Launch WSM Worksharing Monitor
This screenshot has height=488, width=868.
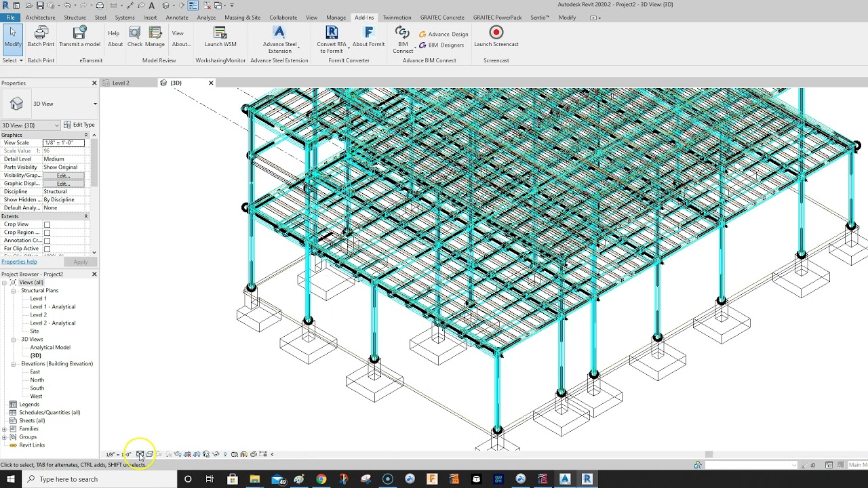tap(220, 37)
